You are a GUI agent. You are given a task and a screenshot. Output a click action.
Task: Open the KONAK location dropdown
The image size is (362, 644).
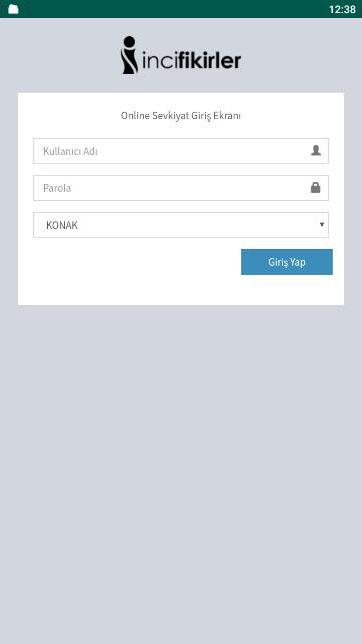coord(181,225)
